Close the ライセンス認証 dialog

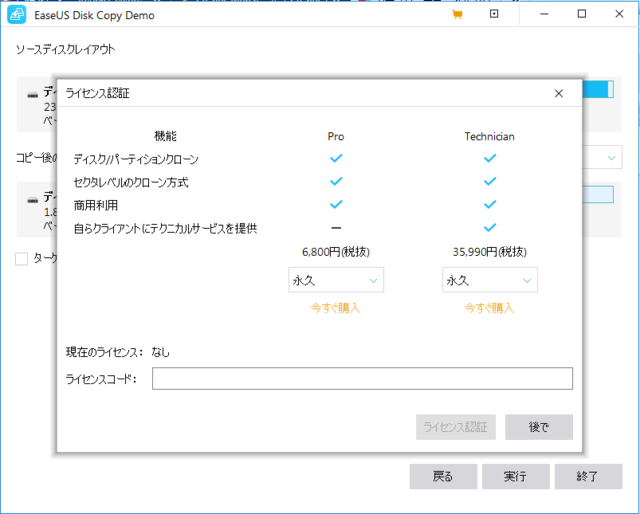(x=559, y=93)
